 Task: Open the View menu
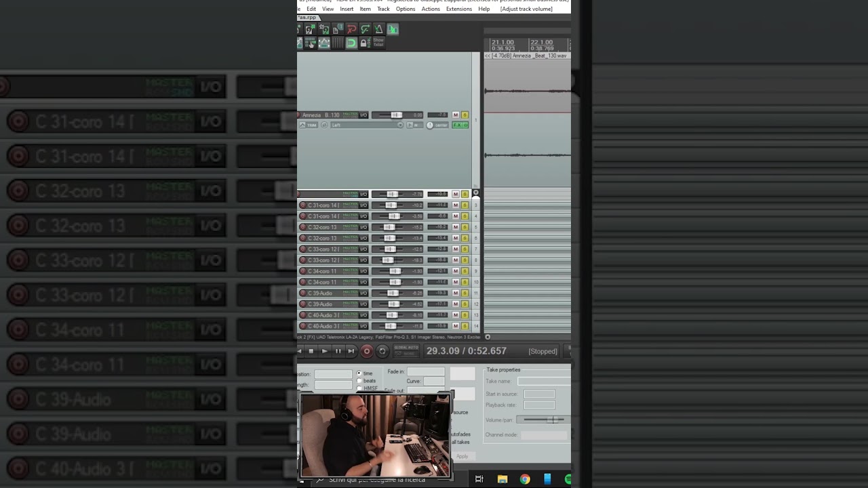pyautogui.click(x=328, y=9)
